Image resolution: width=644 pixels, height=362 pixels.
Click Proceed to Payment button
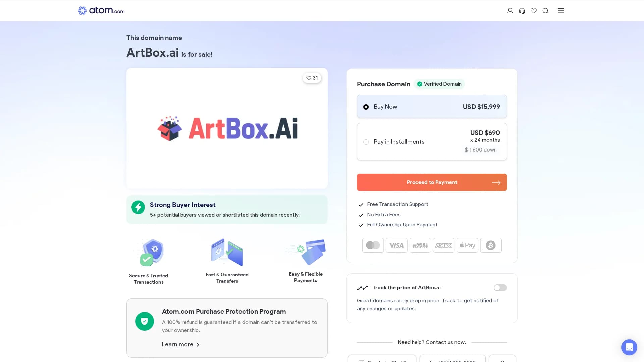(x=432, y=182)
